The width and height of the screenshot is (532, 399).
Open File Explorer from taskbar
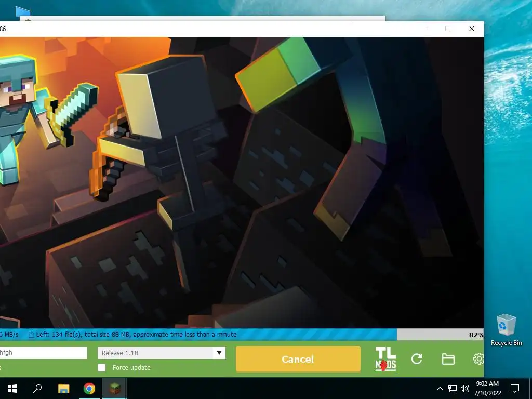(x=63, y=389)
